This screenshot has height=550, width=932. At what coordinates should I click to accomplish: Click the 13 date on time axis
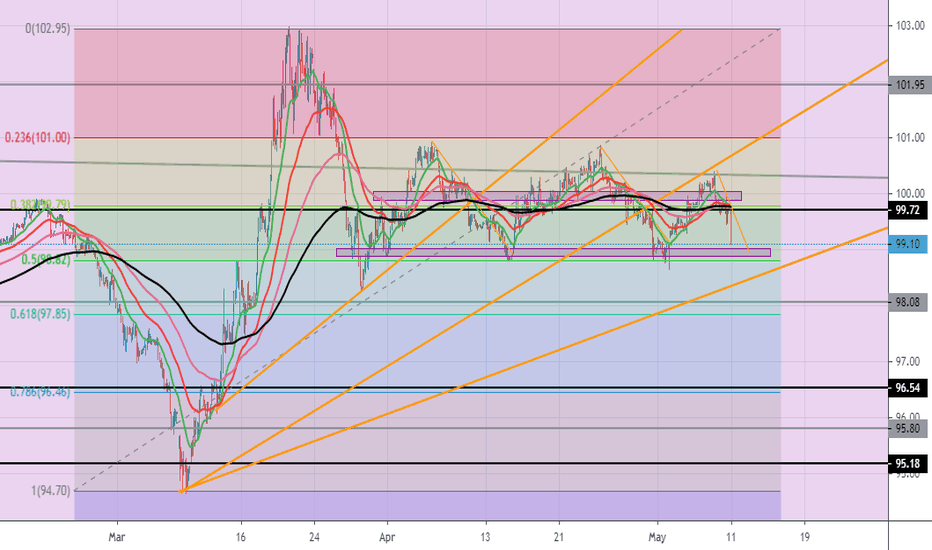click(x=486, y=537)
